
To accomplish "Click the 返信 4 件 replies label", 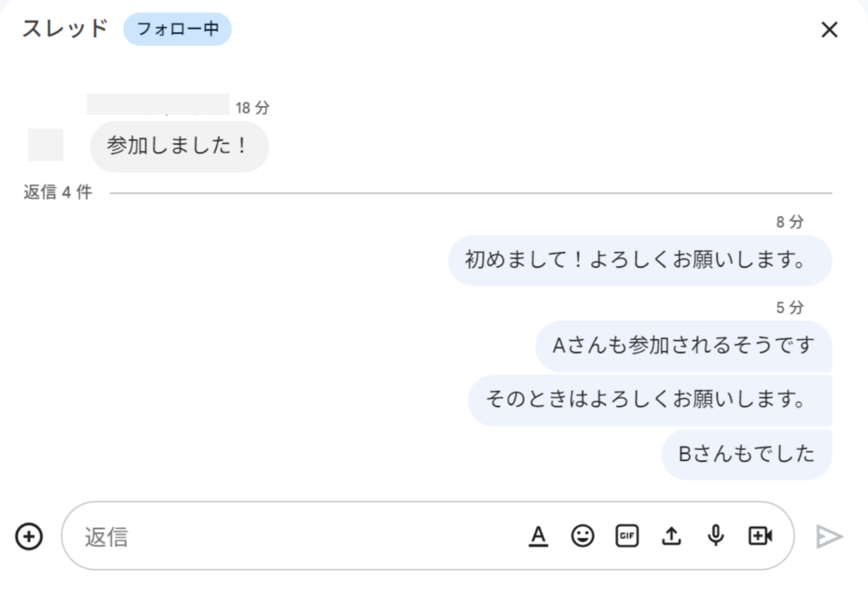I will click(57, 192).
